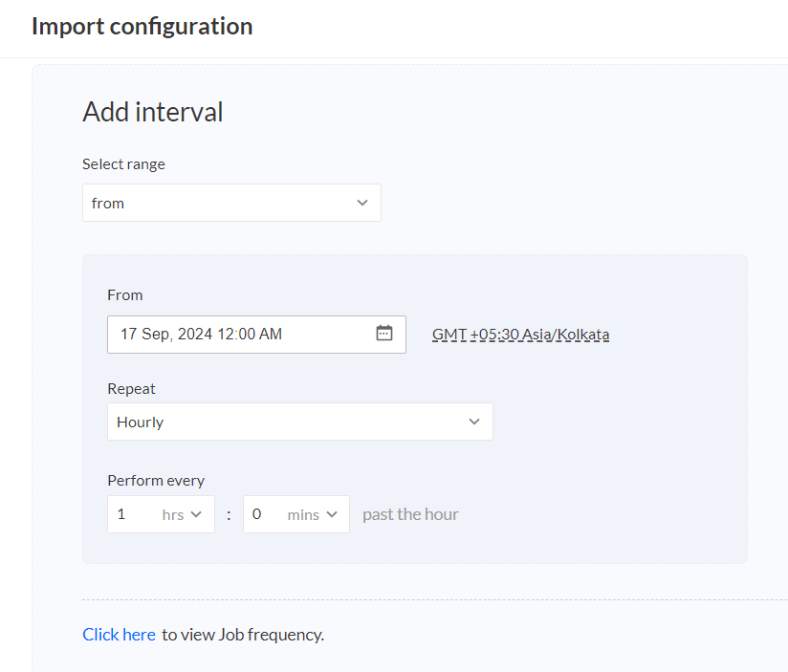Follow the 'Click here' job frequency link

(x=120, y=635)
